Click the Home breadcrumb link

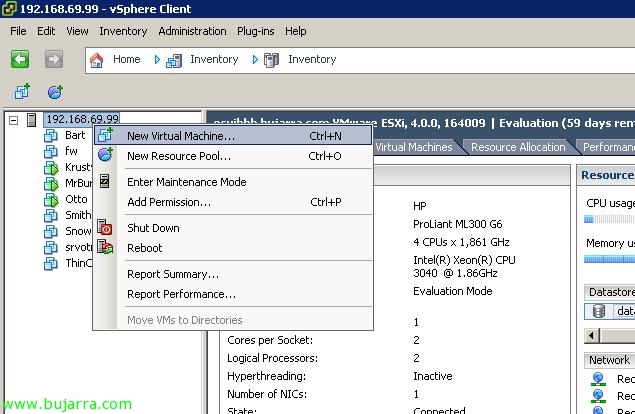click(x=127, y=59)
